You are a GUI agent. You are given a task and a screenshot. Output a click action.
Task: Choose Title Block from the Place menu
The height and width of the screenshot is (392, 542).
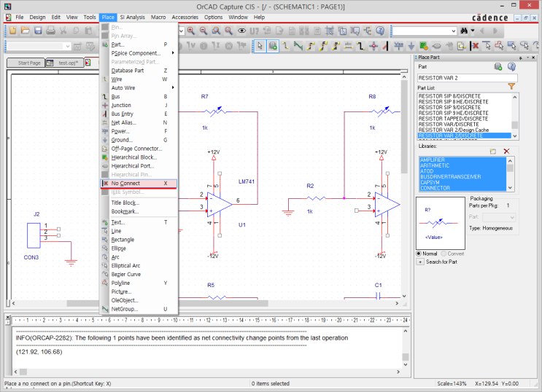click(139, 203)
